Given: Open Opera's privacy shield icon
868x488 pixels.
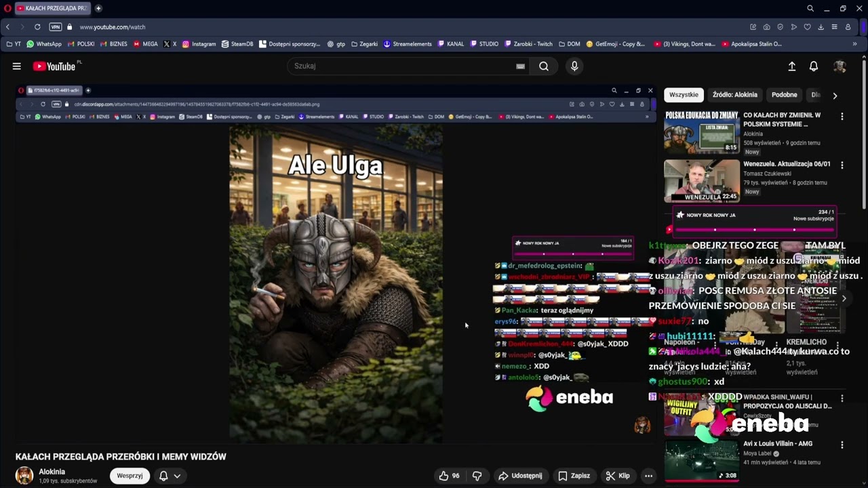Looking at the screenshot, I should tap(780, 27).
